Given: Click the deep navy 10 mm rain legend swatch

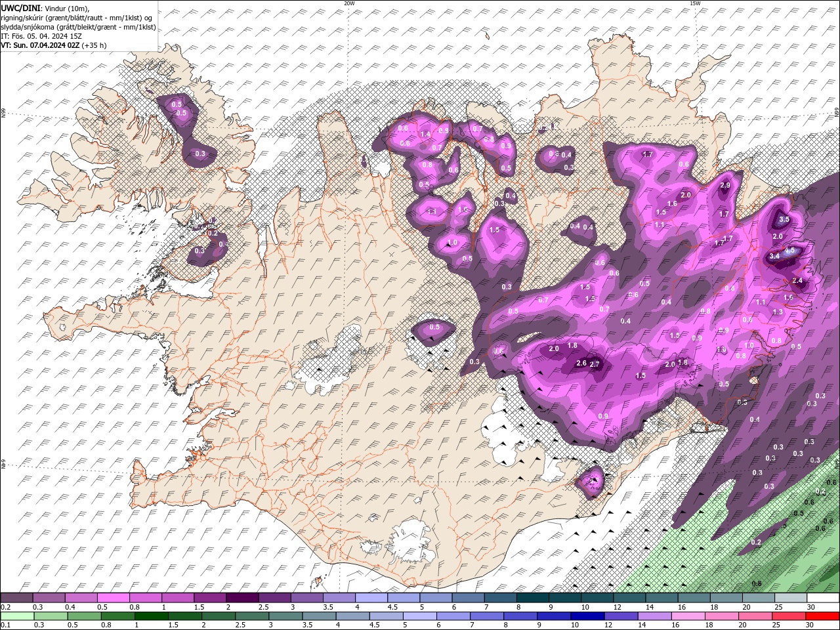Looking at the screenshot, I should point(588,616).
